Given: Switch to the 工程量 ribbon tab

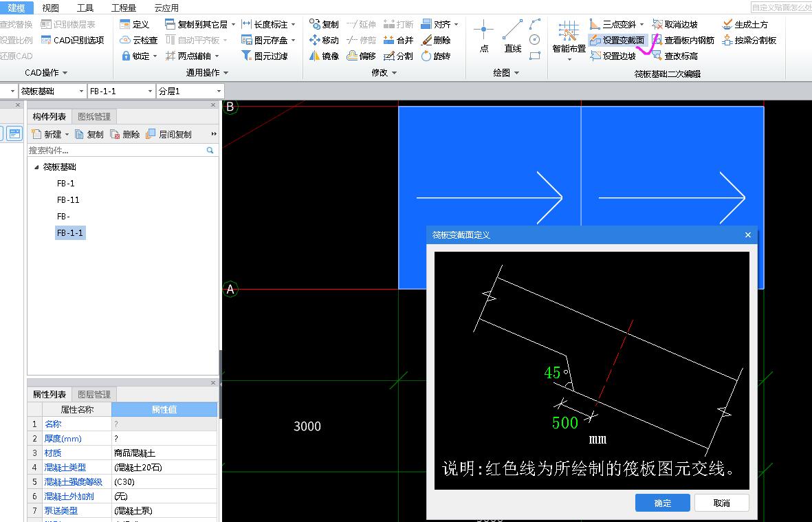Looking at the screenshot, I should point(124,8).
